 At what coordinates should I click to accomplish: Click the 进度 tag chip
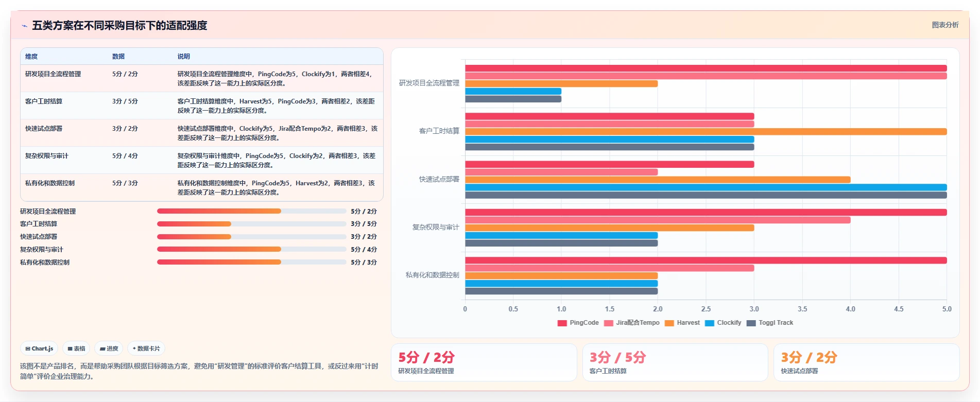(109, 348)
